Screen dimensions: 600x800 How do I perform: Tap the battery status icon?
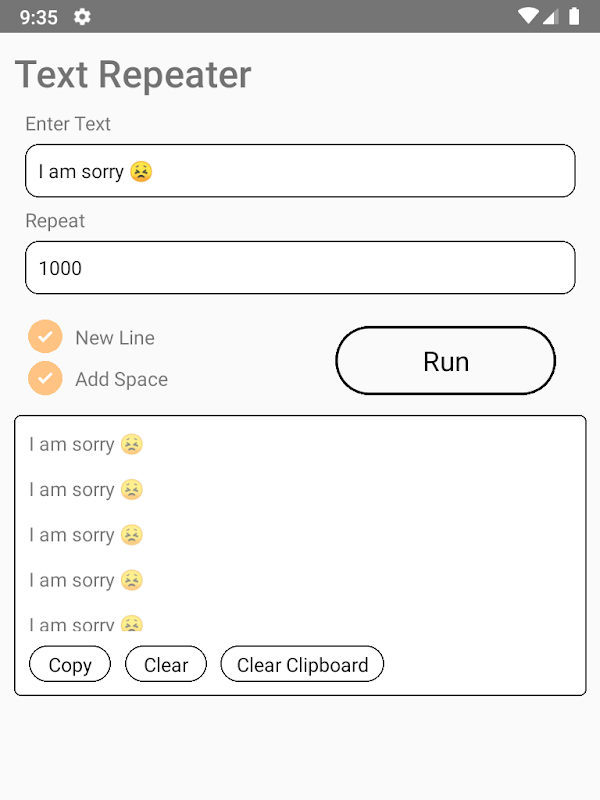[574, 16]
